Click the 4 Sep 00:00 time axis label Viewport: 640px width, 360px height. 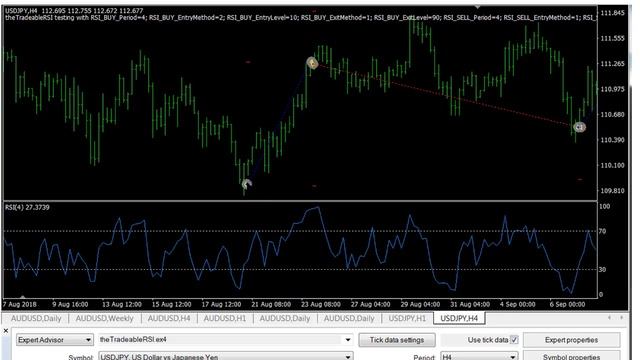coord(518,304)
